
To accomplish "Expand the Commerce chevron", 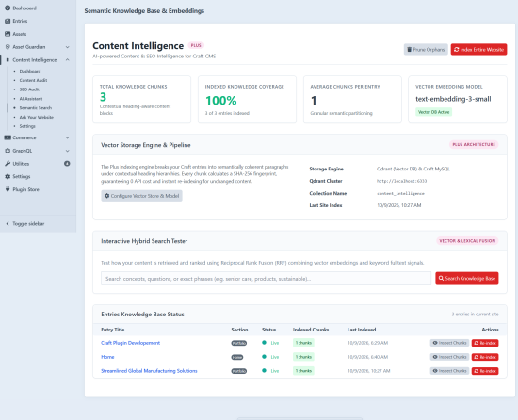I will tap(68, 137).
